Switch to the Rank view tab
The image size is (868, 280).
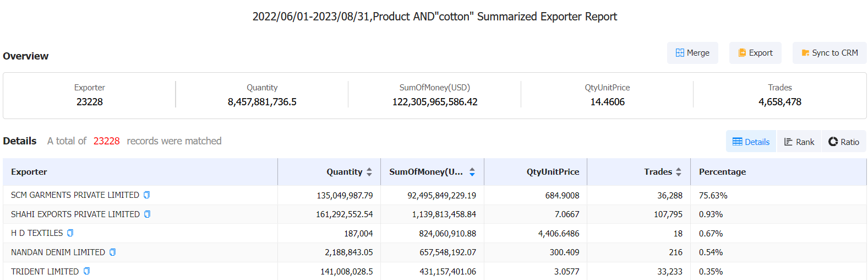pyautogui.click(x=799, y=142)
